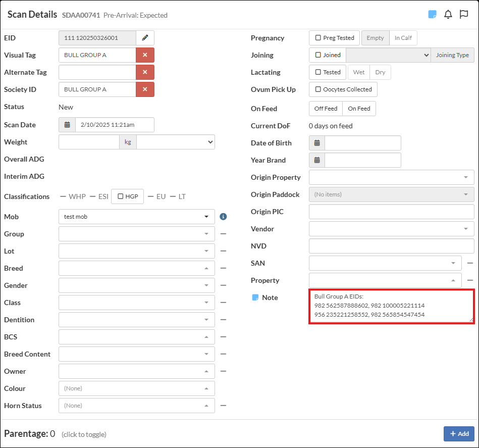This screenshot has width=479, height=448.
Task: Click the Mob info icon
Action: coord(223,217)
